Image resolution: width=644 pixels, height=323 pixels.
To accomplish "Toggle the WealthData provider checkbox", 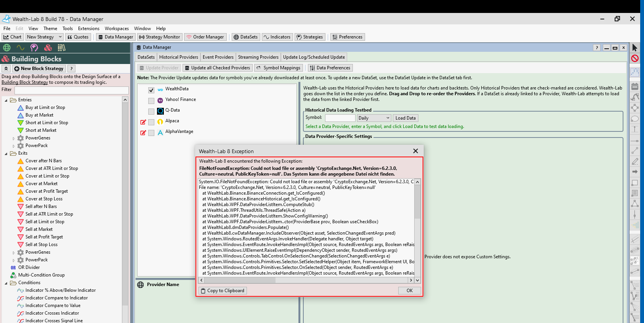I will tap(151, 90).
